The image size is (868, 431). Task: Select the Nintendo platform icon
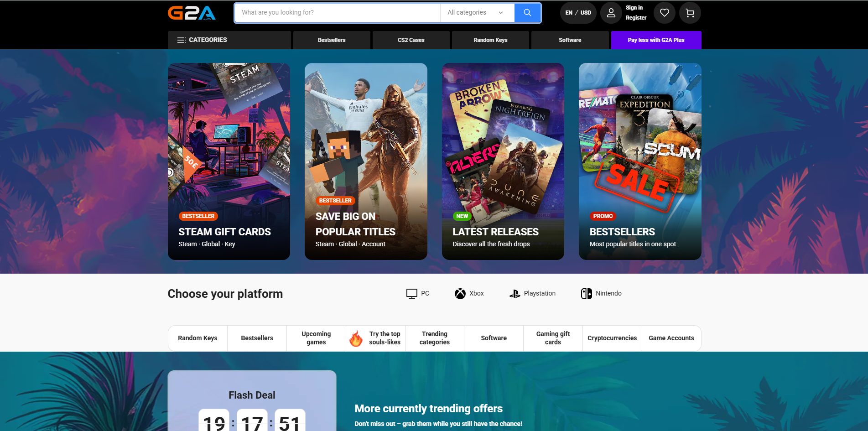point(586,293)
